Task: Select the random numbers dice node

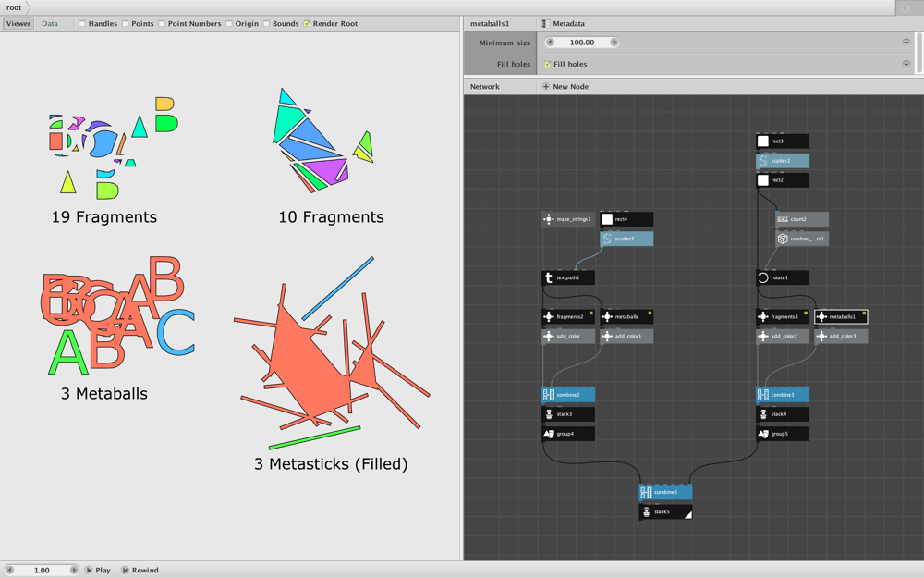Action: pyautogui.click(x=802, y=239)
